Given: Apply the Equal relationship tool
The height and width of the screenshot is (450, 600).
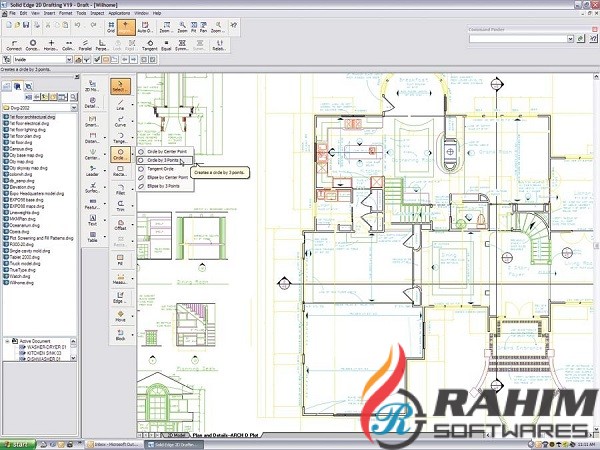Looking at the screenshot, I should tap(166, 45).
